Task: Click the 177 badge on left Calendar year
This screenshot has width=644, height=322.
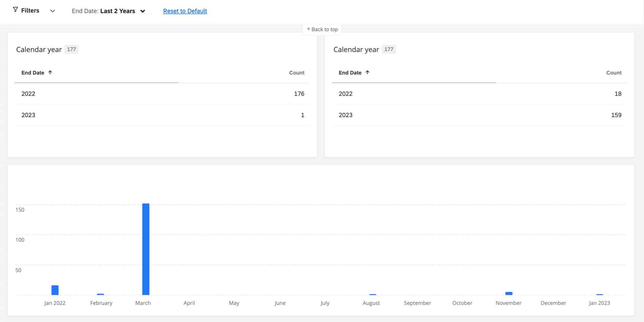Action: pos(71,49)
